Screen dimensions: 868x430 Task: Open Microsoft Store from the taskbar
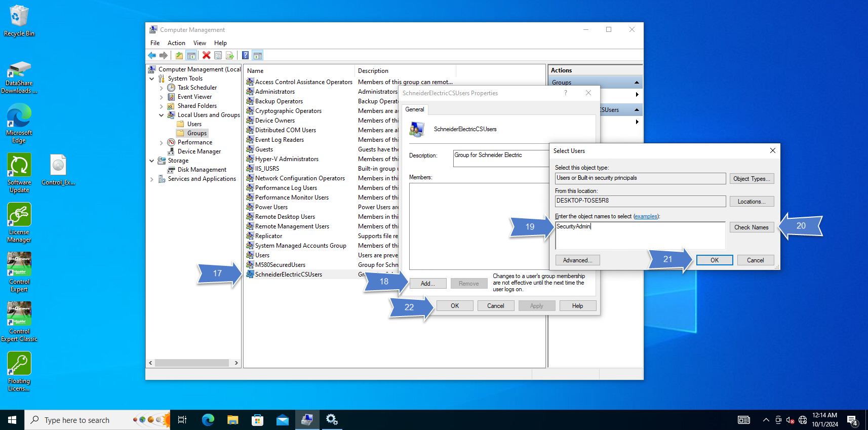click(x=257, y=420)
